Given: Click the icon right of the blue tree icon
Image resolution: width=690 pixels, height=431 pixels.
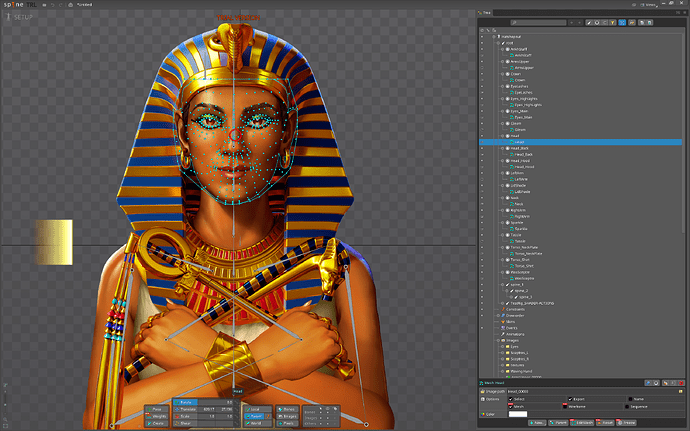Looking at the screenshot, I should point(632,22).
